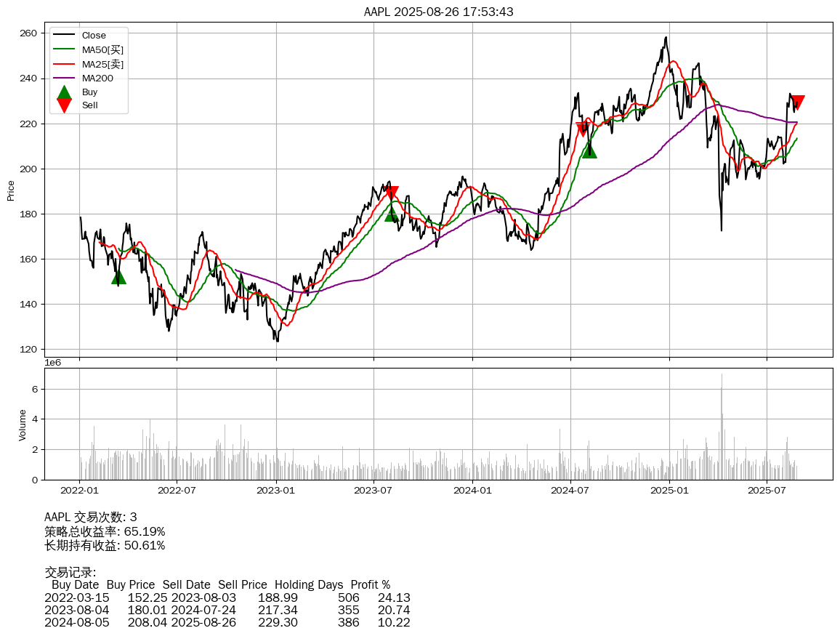Click the chart title AAPL 2025-08-26
The height and width of the screenshot is (636, 840).
pyautogui.click(x=438, y=12)
